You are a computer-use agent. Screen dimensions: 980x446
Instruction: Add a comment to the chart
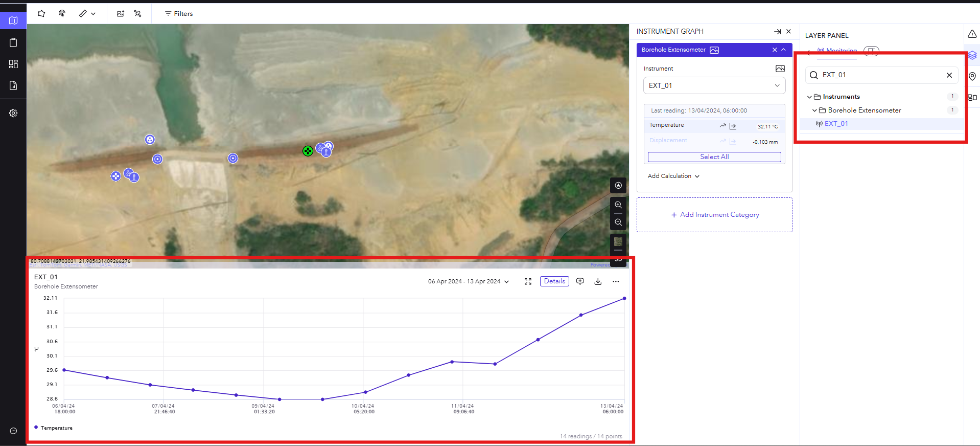point(580,281)
